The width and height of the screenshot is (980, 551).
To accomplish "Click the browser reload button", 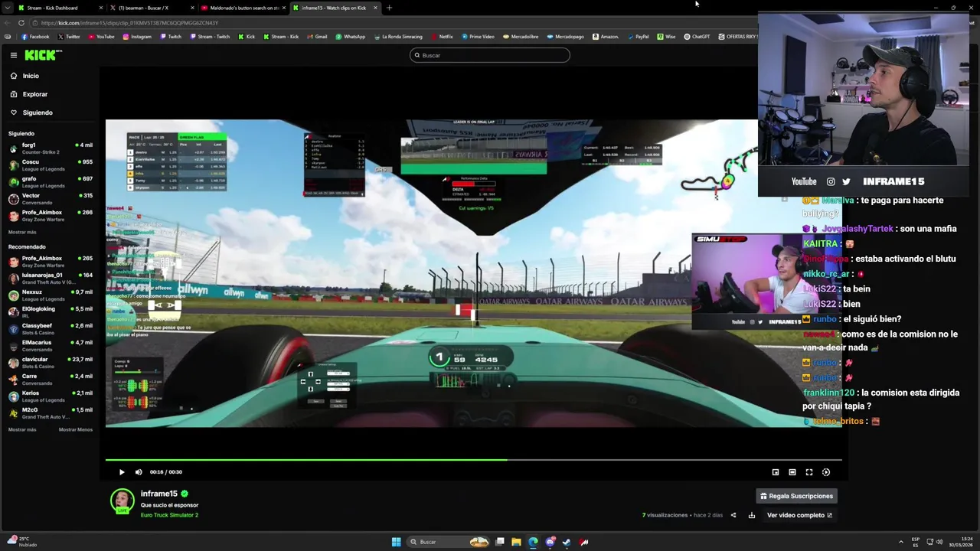I will tap(21, 23).
